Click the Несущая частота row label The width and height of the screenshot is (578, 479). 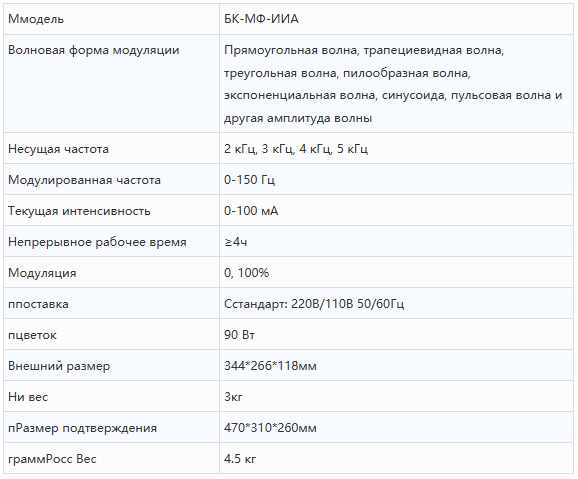click(58, 149)
